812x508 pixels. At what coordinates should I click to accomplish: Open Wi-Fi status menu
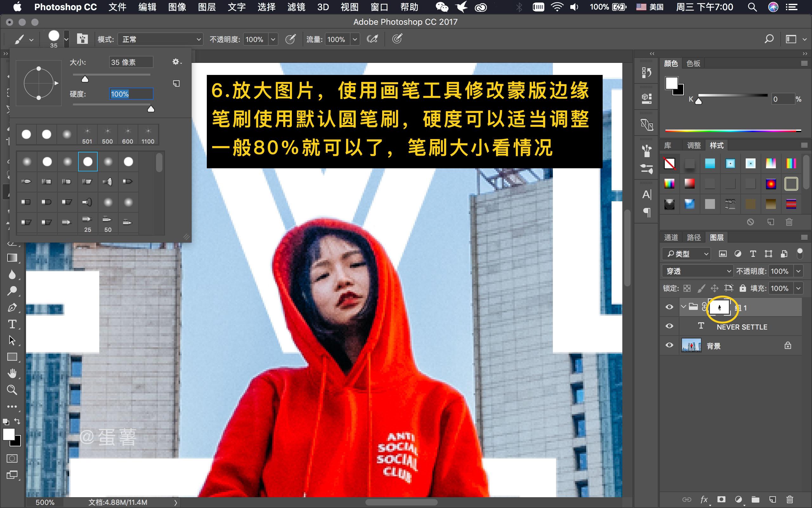557,7
